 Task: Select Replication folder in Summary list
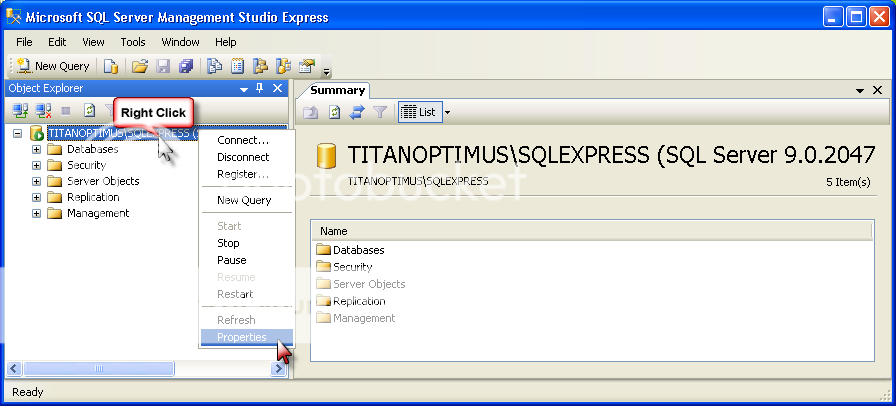[x=351, y=301]
